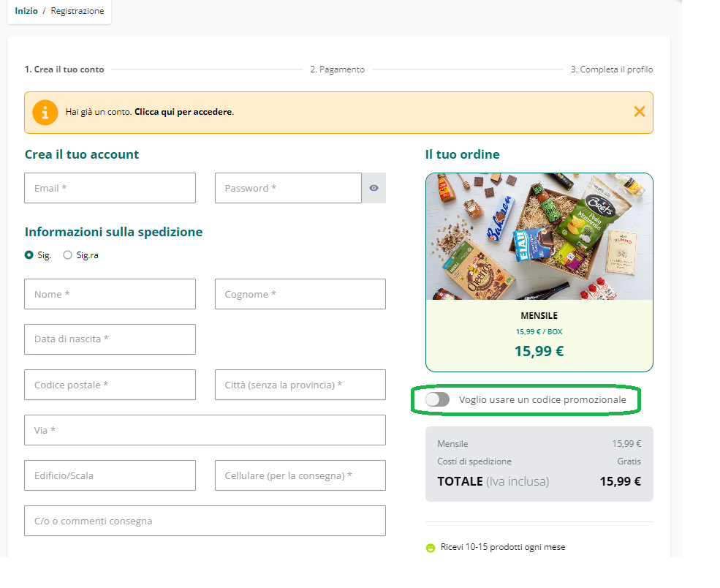Show password with the eye icon
Image resolution: width=720 pixels, height=588 pixels.
coord(374,188)
